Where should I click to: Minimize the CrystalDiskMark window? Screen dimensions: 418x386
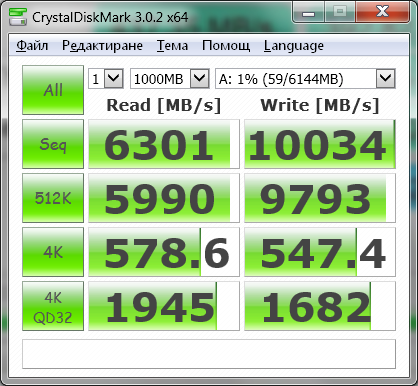308,12
